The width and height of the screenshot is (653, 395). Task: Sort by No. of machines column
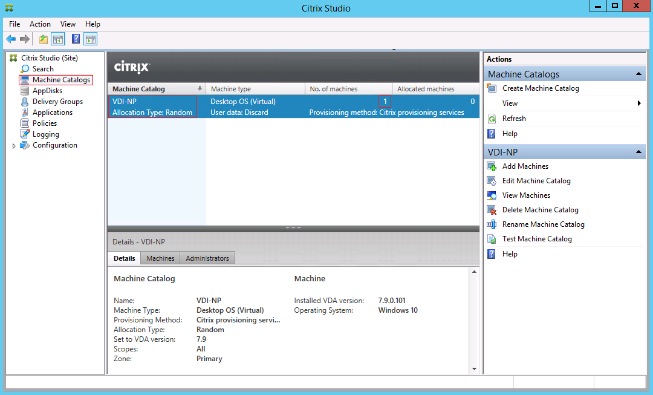[x=349, y=89]
